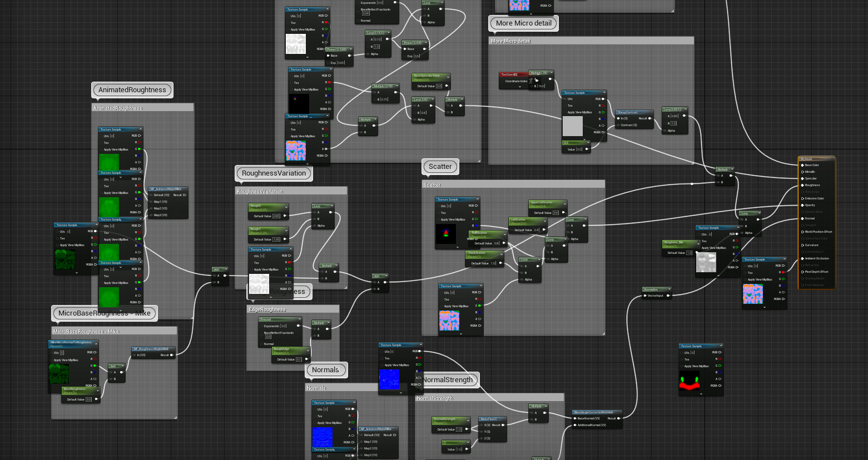Image resolution: width=868 pixels, height=460 pixels.
Task: Select the Scatter comment bubble
Action: point(440,167)
